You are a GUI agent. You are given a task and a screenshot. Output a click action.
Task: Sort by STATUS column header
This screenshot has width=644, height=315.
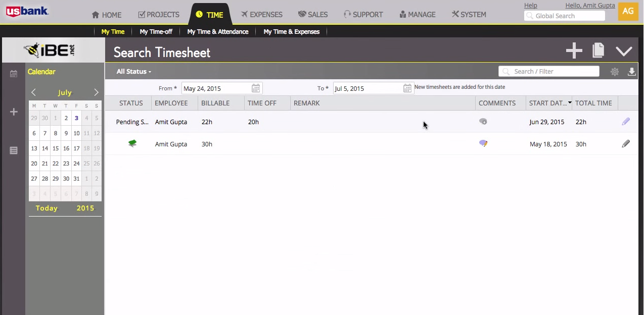pyautogui.click(x=131, y=103)
